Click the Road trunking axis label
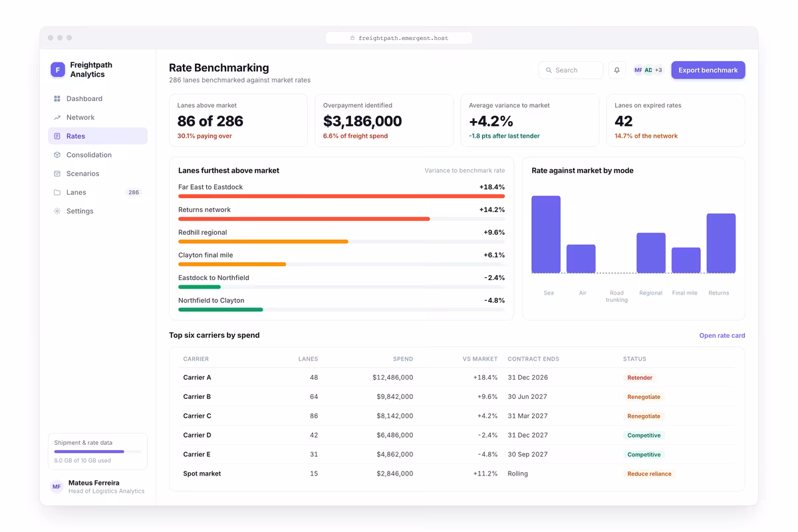Image resolution: width=798 pixels, height=532 pixels. [616, 297]
